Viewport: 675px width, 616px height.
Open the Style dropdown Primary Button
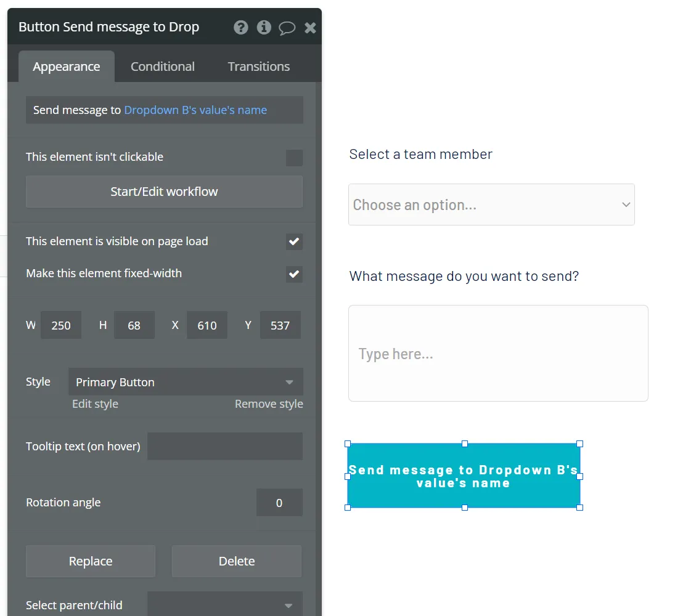(x=186, y=382)
